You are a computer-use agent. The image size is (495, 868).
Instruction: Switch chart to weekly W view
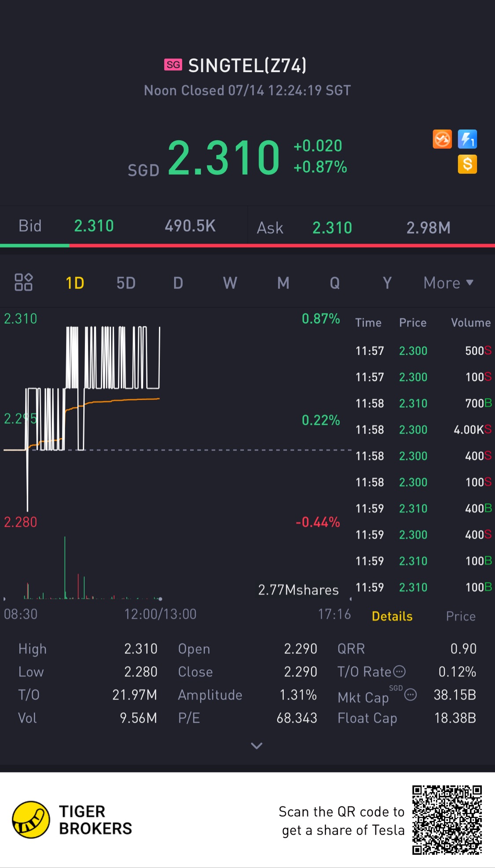pyautogui.click(x=230, y=283)
